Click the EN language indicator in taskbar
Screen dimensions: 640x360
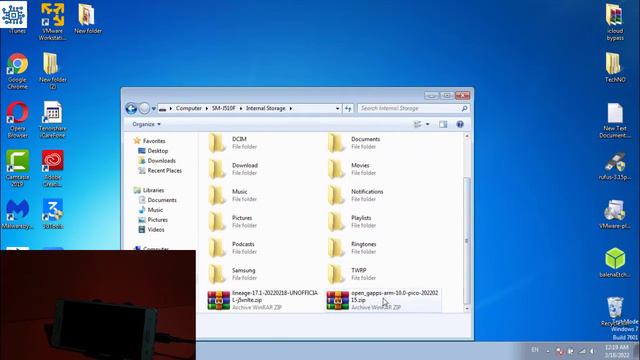[535, 350]
